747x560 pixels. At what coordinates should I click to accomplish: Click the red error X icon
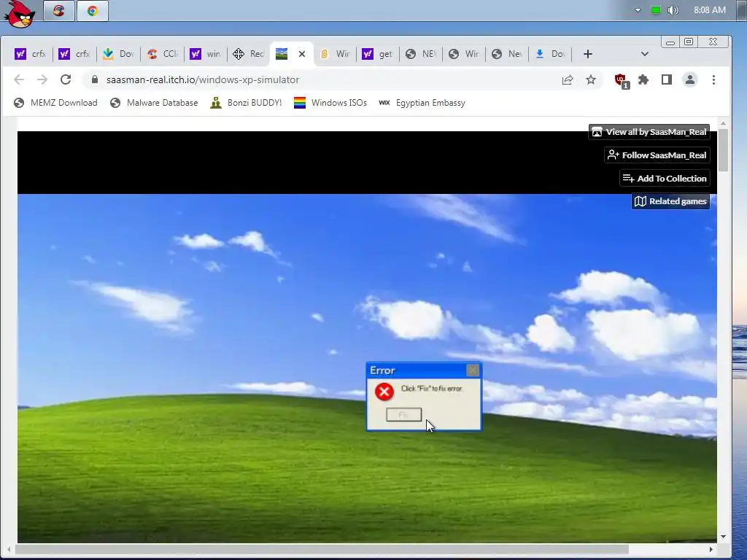tap(384, 392)
